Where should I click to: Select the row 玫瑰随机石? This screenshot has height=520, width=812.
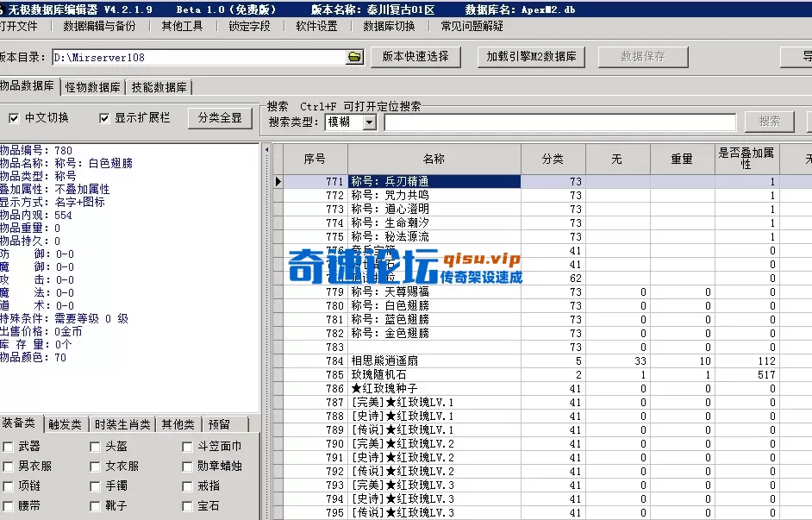542,374
